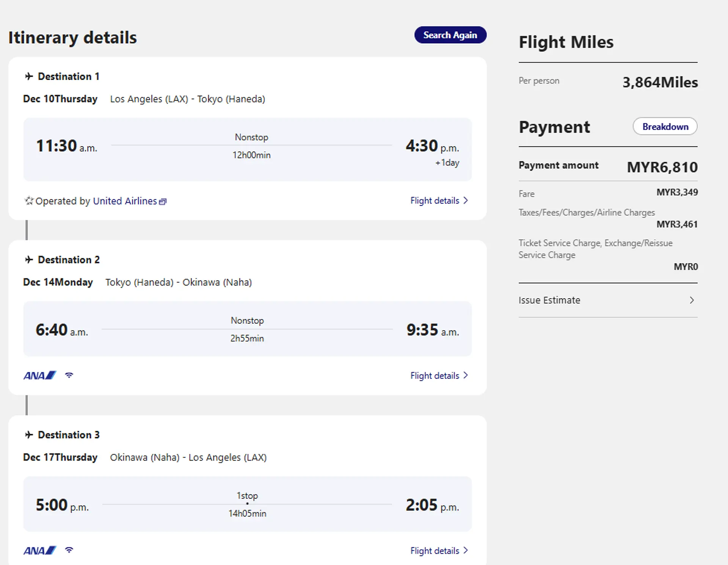Click the 1stop label on Destination 3
This screenshot has height=565, width=728.
click(x=247, y=496)
